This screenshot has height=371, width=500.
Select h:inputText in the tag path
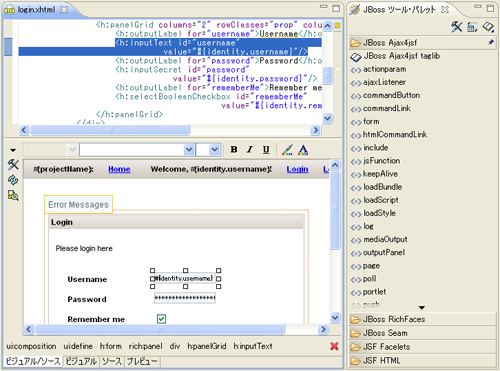pos(253,346)
